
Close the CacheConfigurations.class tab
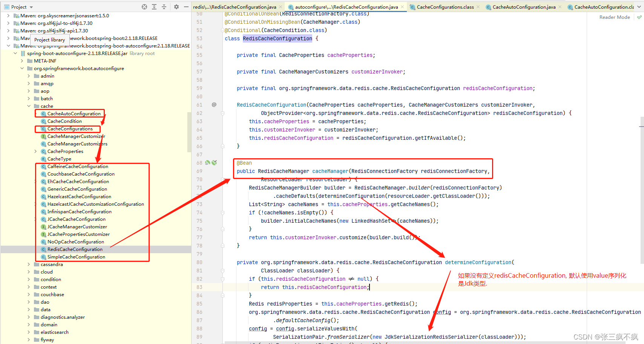tap(478, 7)
